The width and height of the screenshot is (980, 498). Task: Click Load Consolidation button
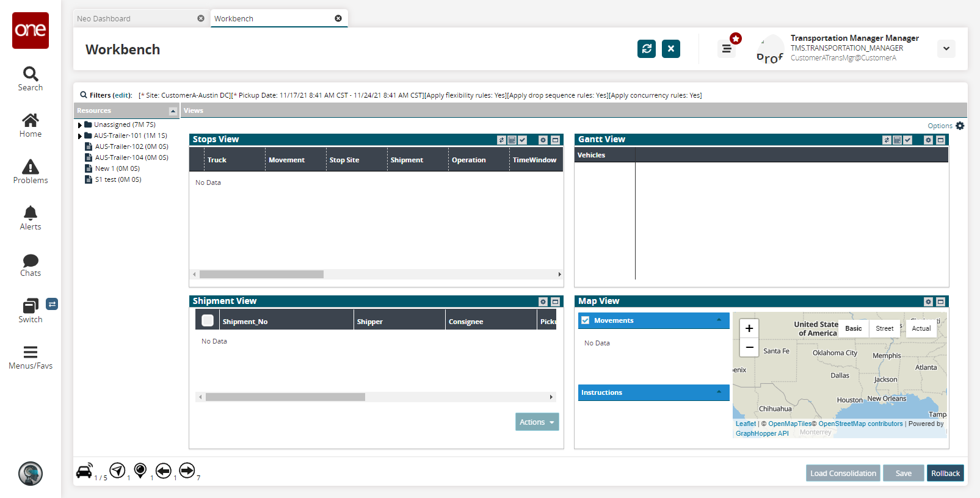click(843, 473)
